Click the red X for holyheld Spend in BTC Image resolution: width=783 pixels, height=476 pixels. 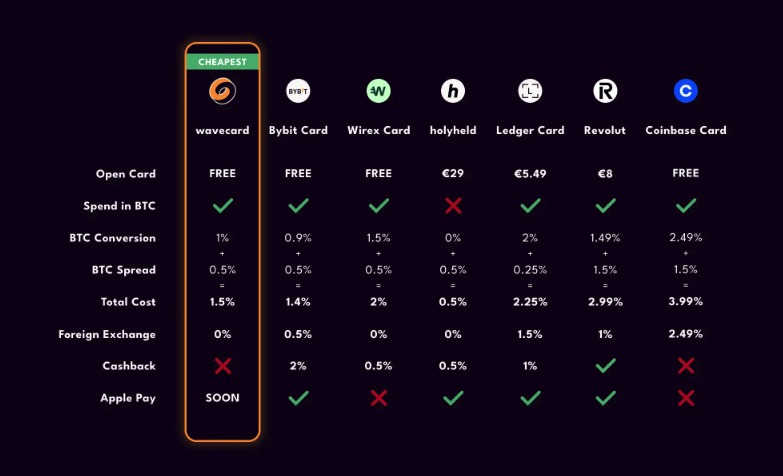453,205
